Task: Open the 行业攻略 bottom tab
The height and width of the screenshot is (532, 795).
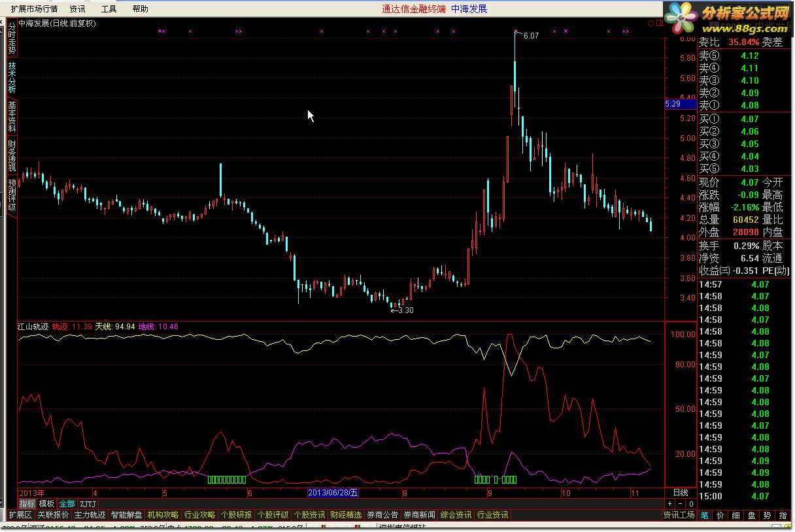Action: pyautogui.click(x=199, y=515)
